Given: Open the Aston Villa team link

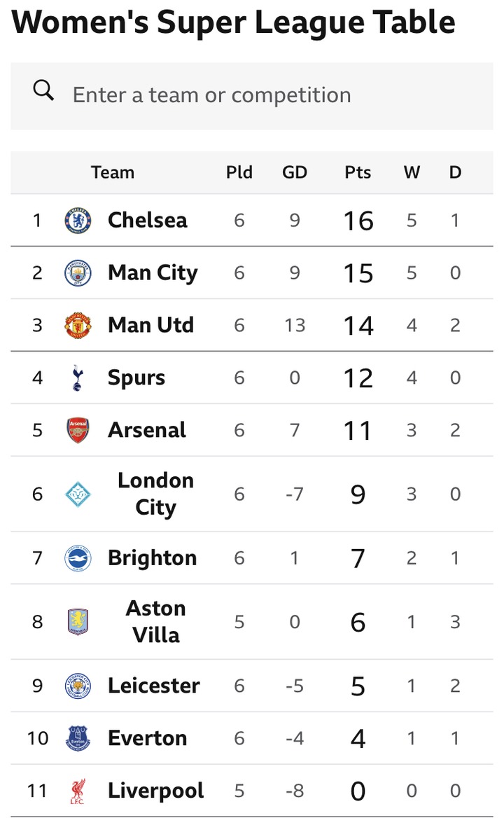Looking at the screenshot, I should pos(155,622).
